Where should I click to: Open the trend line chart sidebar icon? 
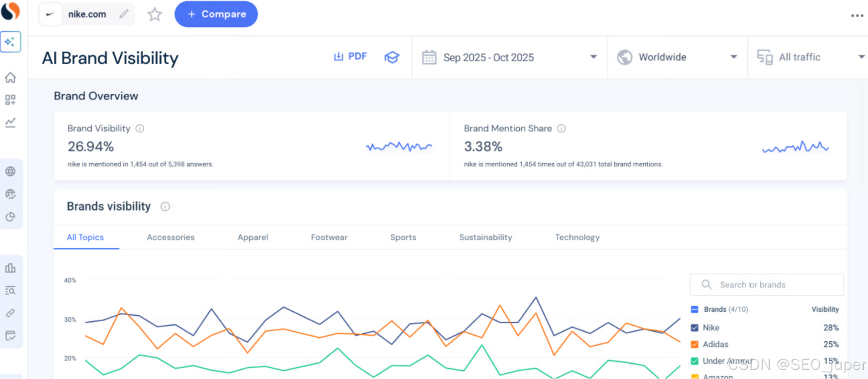(10, 122)
